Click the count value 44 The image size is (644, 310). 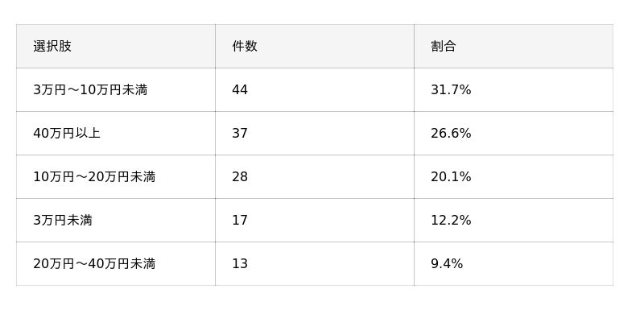tap(240, 90)
